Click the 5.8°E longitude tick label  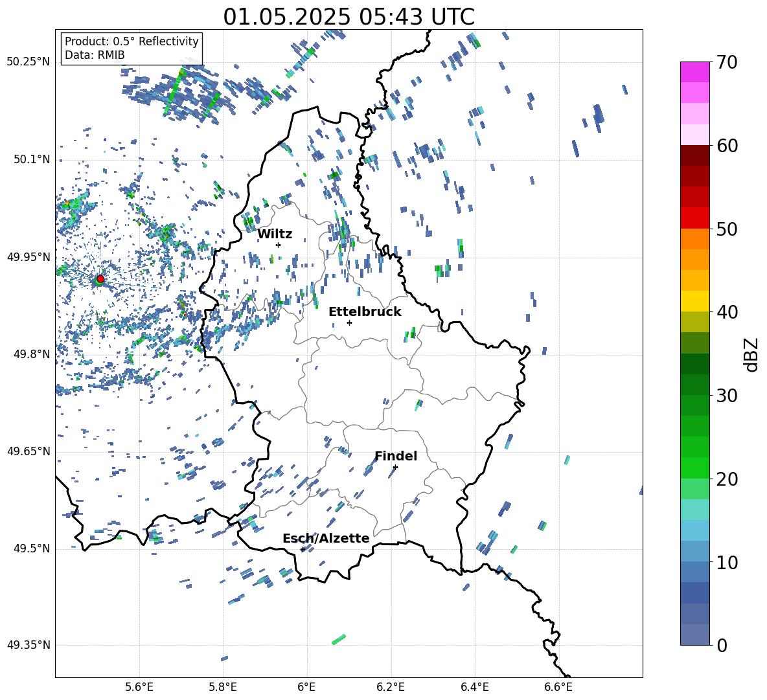tap(223, 687)
